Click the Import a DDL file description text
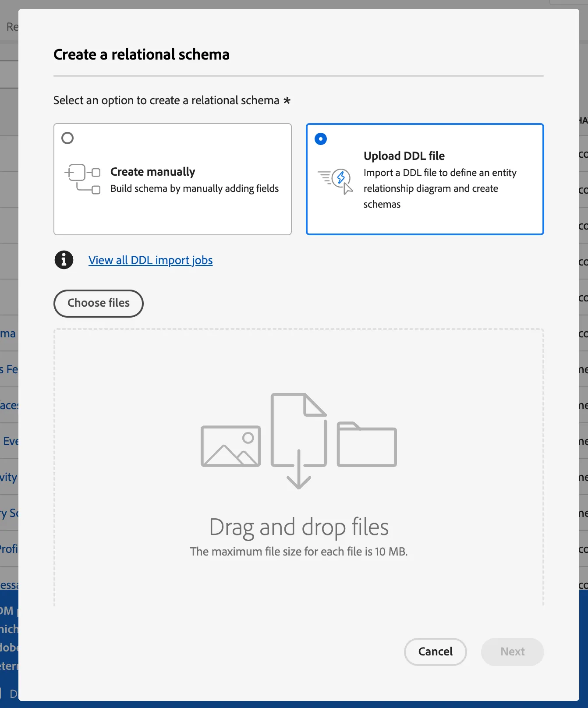This screenshot has width=588, height=708. [440, 188]
